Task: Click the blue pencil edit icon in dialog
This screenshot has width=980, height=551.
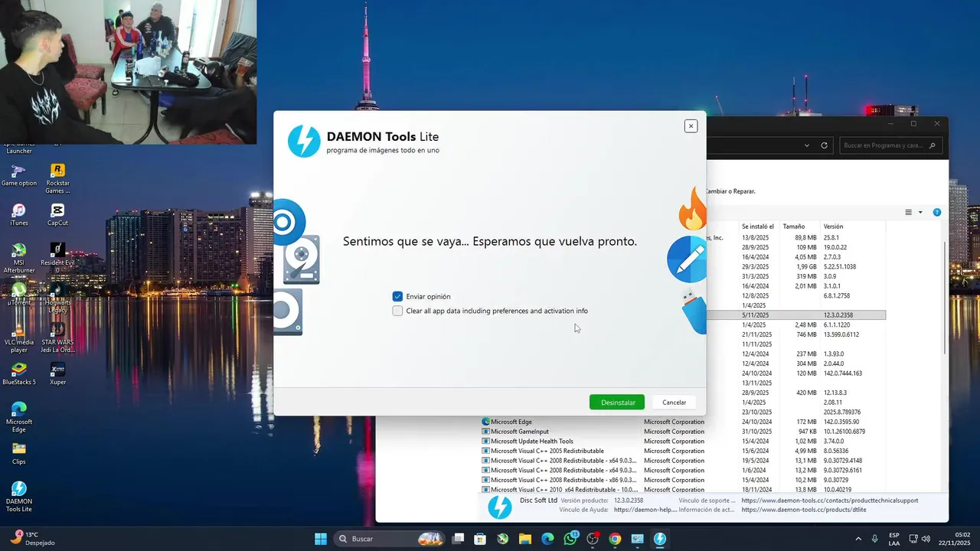Action: click(687, 259)
